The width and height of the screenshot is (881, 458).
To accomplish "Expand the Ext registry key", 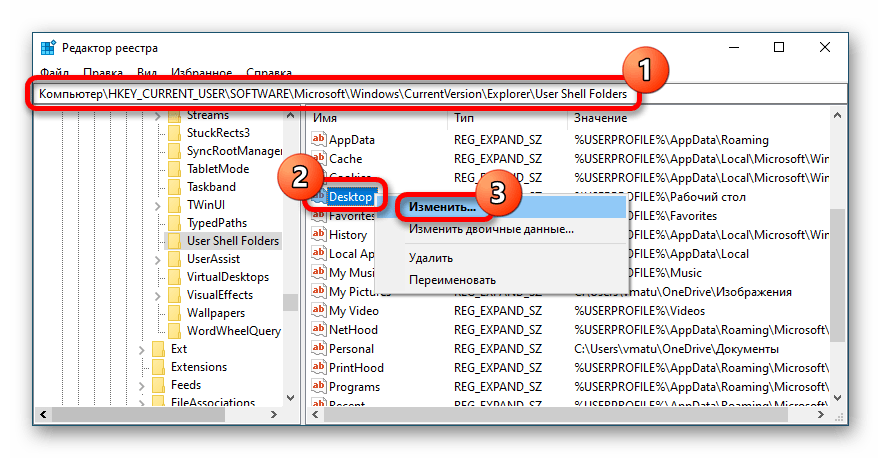I will 141,349.
